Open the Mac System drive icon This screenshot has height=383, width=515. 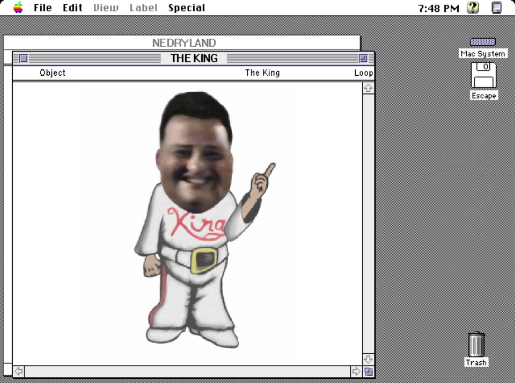coord(483,42)
